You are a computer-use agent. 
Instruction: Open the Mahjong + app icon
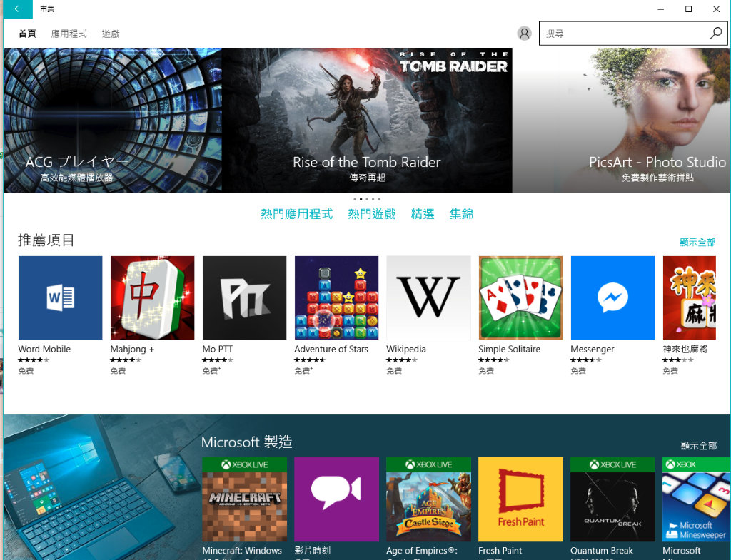[153, 297]
